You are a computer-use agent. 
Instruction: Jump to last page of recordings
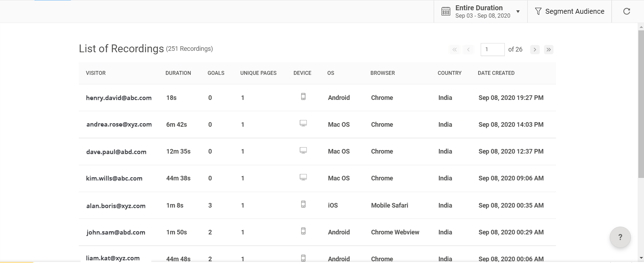pos(549,50)
